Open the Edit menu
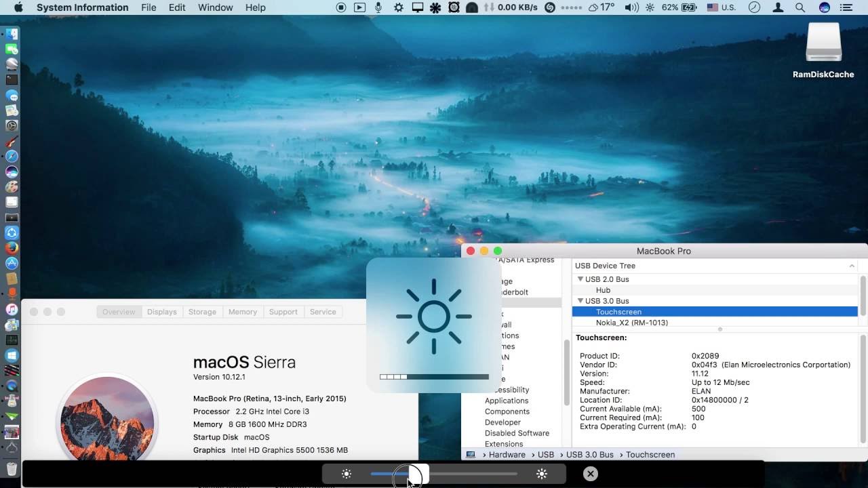868x488 pixels. tap(177, 7)
